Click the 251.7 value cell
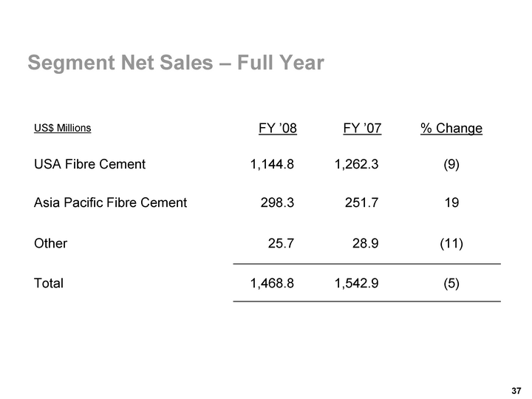This screenshot has height=399, width=532. click(363, 202)
